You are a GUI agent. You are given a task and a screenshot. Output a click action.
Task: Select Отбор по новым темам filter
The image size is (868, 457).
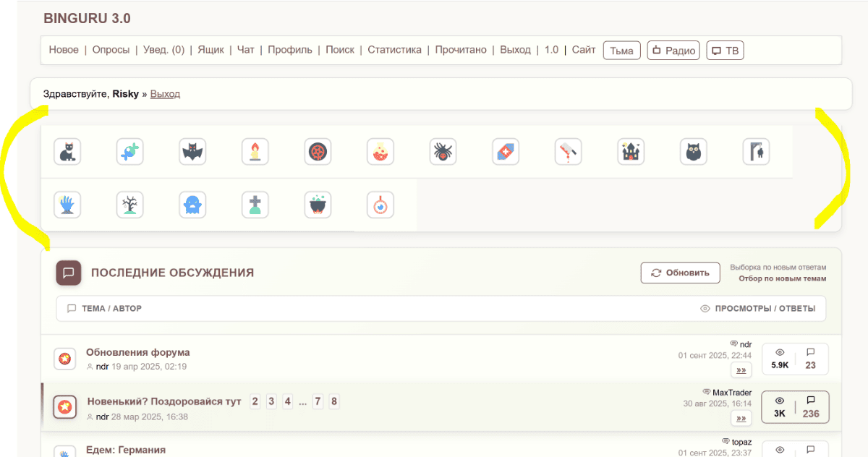tap(782, 278)
